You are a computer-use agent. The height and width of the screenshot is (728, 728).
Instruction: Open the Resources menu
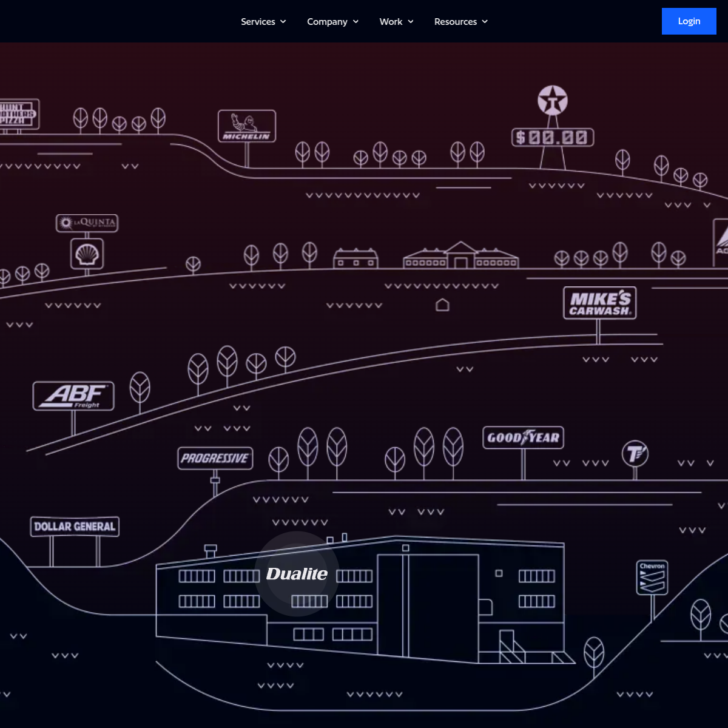tap(461, 21)
